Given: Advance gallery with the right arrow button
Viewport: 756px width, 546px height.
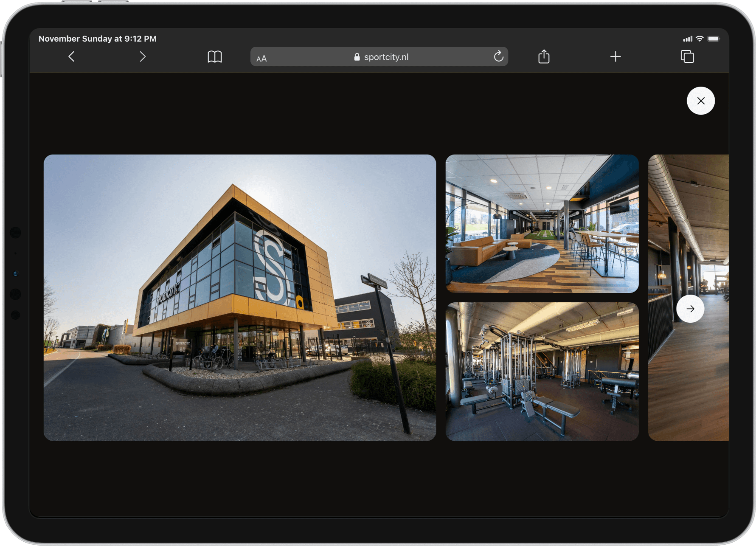Looking at the screenshot, I should click(691, 309).
